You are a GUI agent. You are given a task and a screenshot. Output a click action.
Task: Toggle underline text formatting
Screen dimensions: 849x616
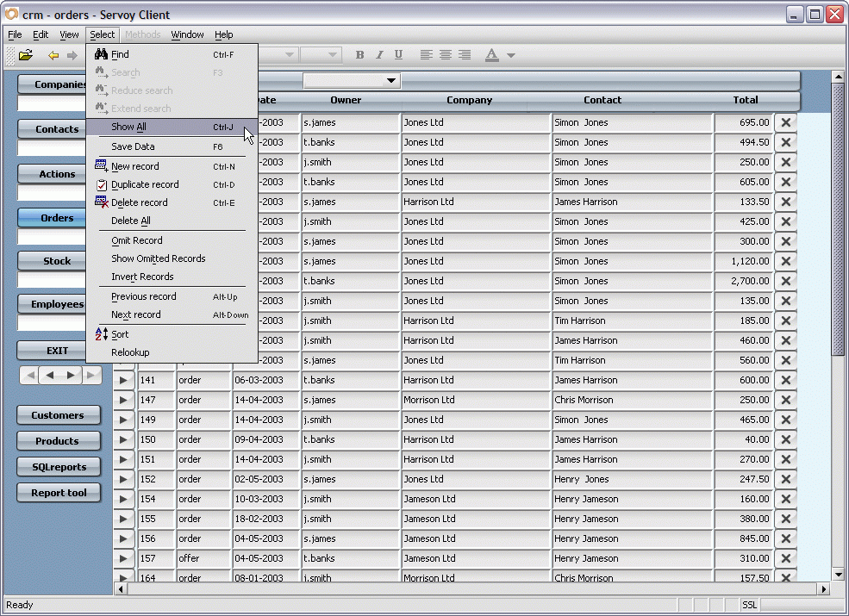pos(398,55)
